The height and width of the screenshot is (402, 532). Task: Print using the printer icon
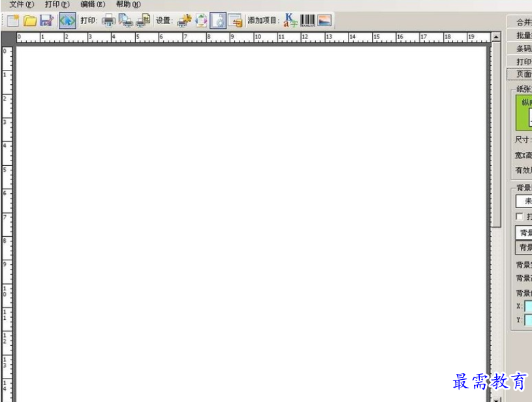tap(108, 21)
